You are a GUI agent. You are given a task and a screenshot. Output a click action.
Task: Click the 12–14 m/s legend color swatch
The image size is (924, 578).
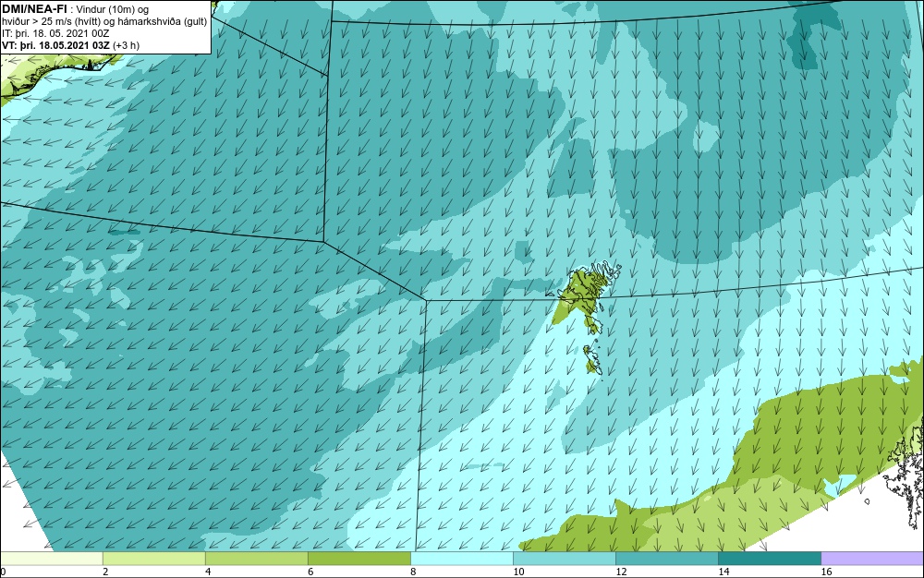point(667,559)
